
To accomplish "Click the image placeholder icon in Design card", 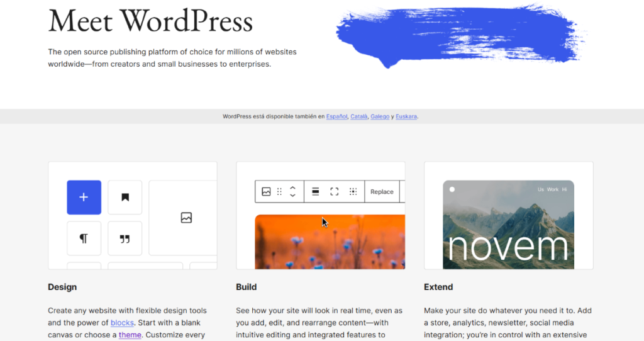I will [x=186, y=218].
